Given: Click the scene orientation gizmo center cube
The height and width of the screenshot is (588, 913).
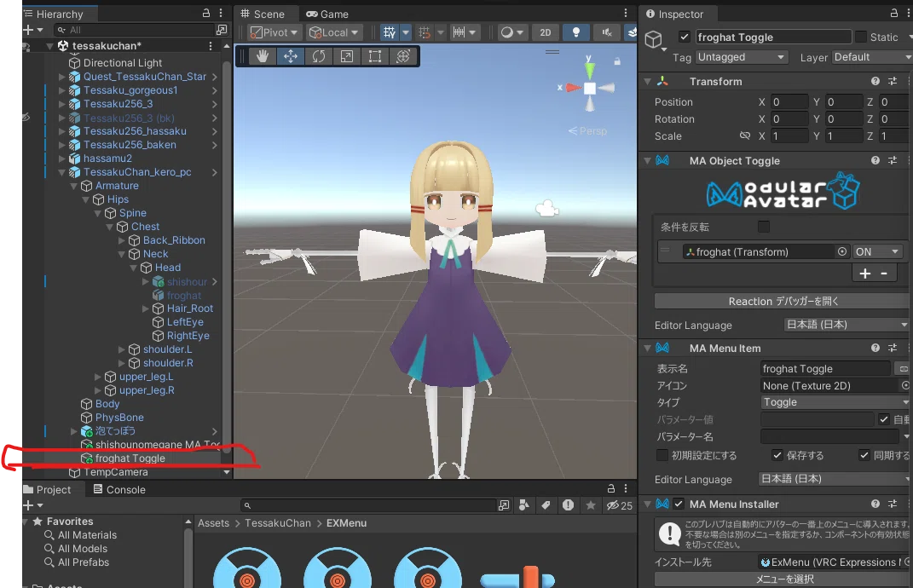Looking at the screenshot, I should [590, 88].
